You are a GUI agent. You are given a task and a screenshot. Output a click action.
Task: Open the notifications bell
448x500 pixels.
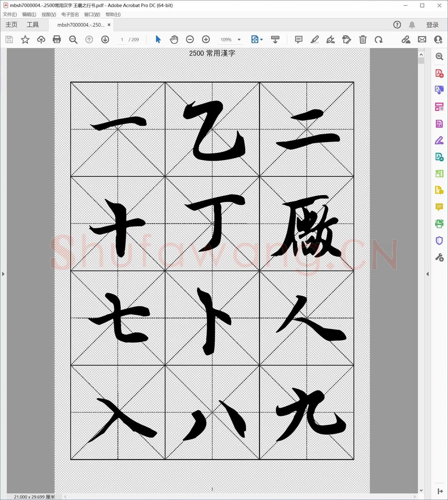(x=412, y=25)
